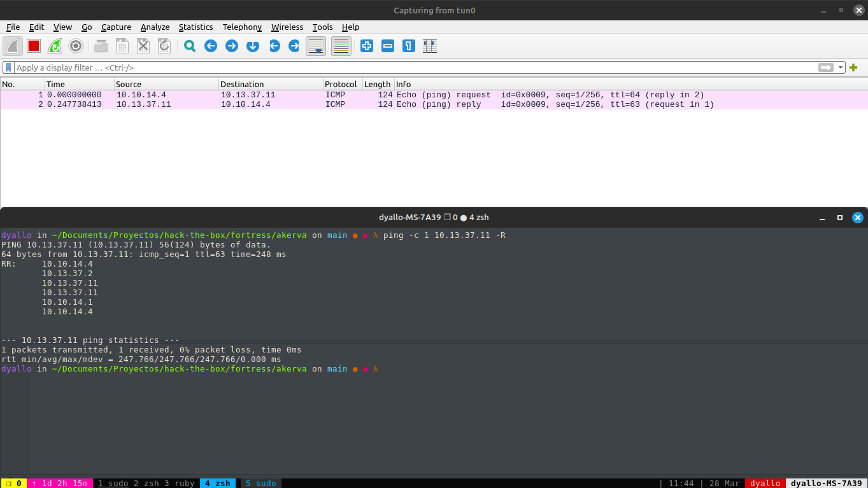Toggle packet list colorization
The image size is (868, 488).
click(x=341, y=46)
